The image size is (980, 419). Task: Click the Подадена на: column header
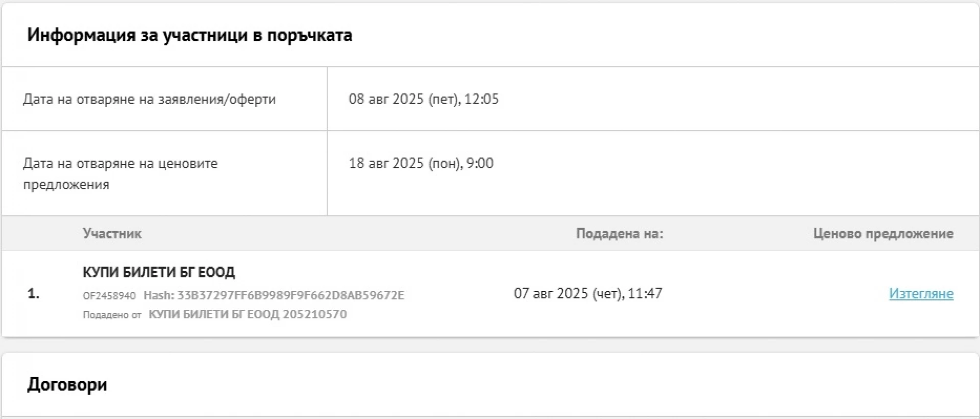(x=619, y=234)
